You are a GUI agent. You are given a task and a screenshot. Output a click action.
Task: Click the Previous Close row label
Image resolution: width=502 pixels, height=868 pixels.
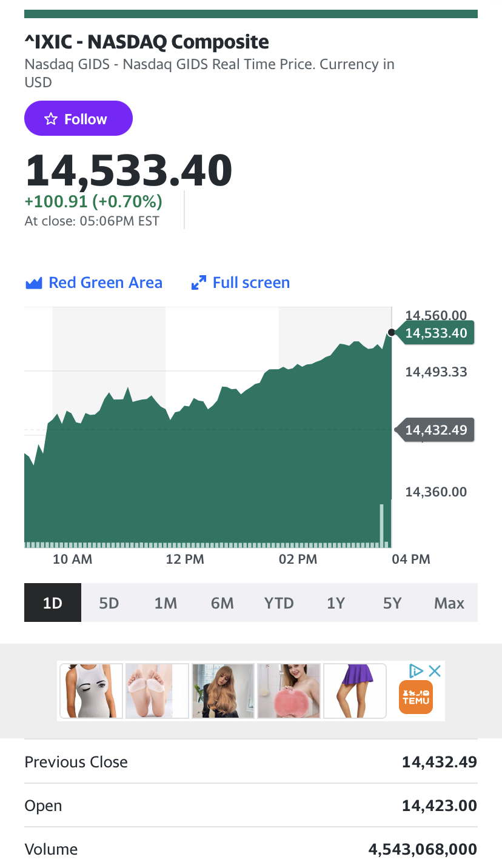pyautogui.click(x=76, y=762)
